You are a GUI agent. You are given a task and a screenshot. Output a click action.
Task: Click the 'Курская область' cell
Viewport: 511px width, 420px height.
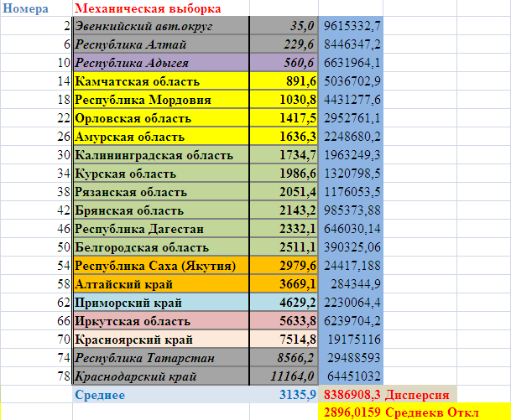[161, 174]
